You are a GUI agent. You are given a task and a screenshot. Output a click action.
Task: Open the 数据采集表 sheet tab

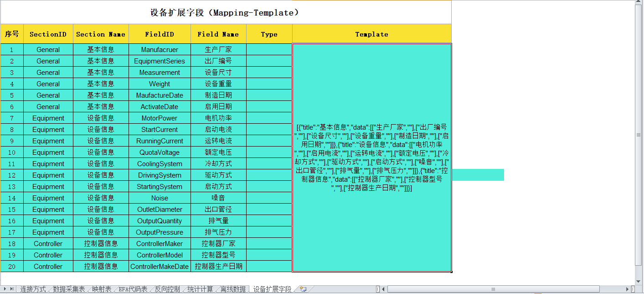coord(69,289)
